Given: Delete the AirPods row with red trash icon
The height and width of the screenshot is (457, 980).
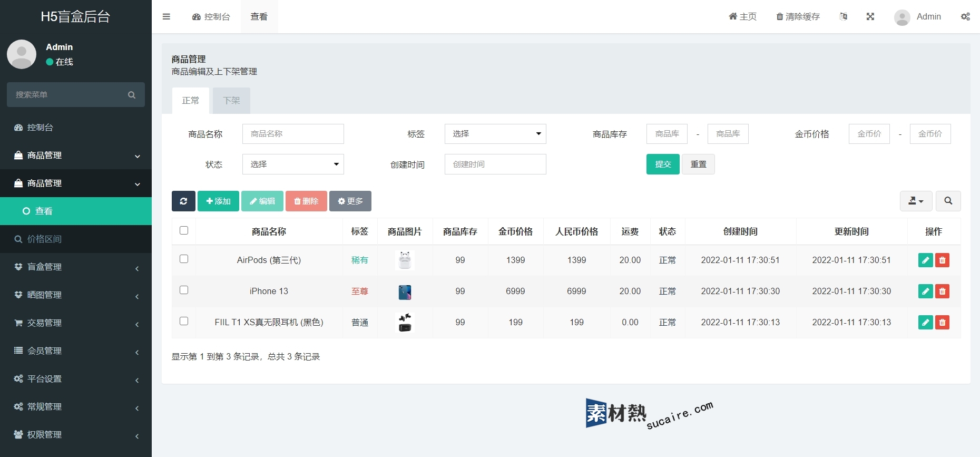Looking at the screenshot, I should 942,260.
